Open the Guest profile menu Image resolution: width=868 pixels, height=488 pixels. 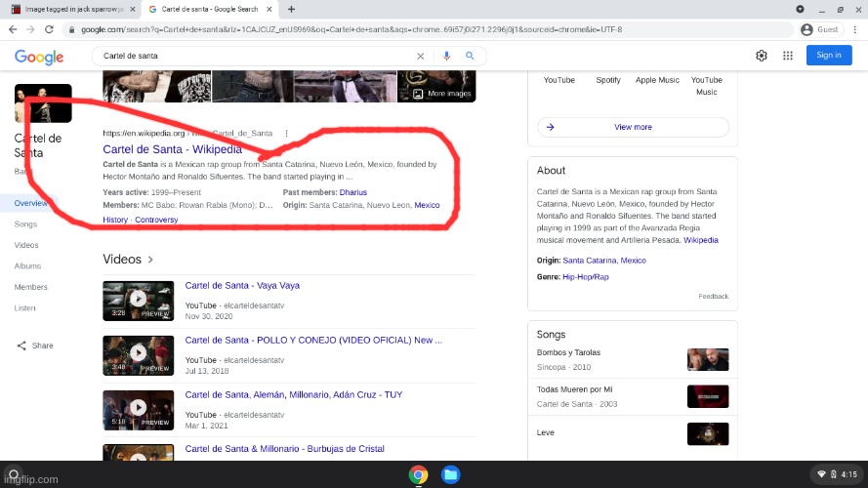820,29
